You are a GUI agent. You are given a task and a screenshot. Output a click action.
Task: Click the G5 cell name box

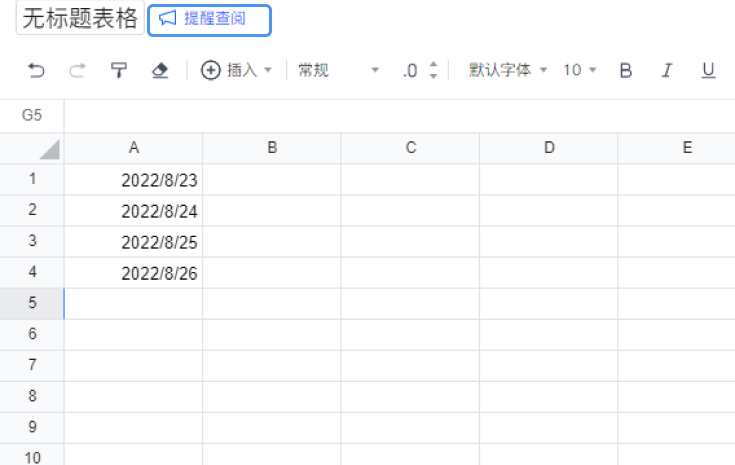32,115
